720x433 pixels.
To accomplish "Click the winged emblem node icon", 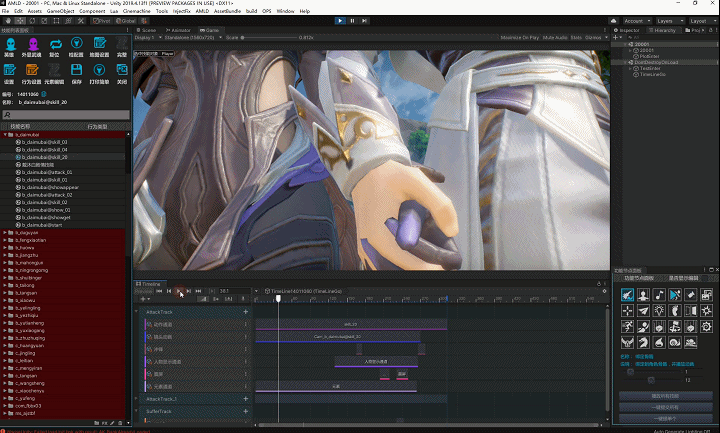I will [627, 343].
